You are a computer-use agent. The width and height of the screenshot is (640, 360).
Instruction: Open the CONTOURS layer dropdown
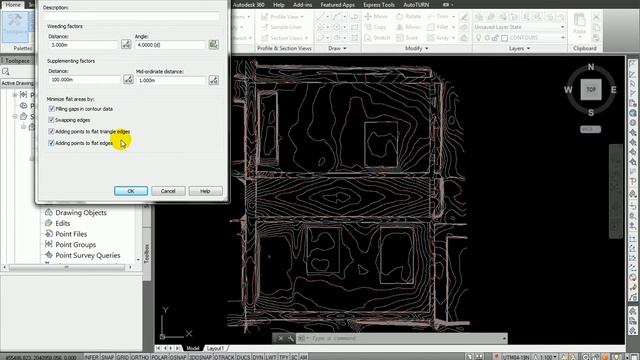point(563,38)
